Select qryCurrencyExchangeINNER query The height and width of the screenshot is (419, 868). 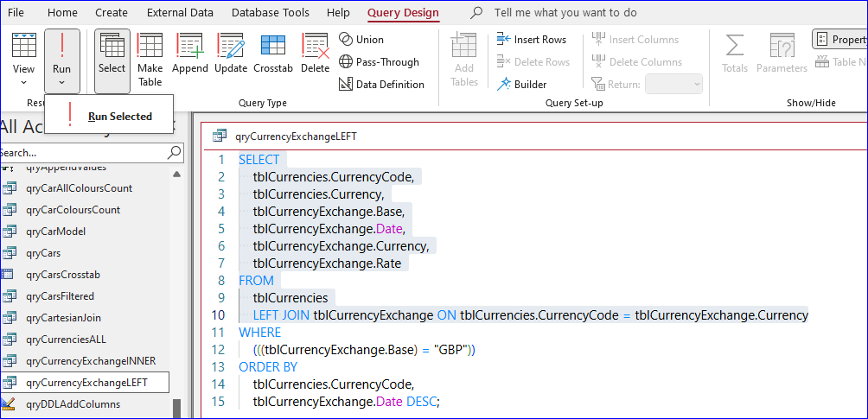tap(91, 361)
